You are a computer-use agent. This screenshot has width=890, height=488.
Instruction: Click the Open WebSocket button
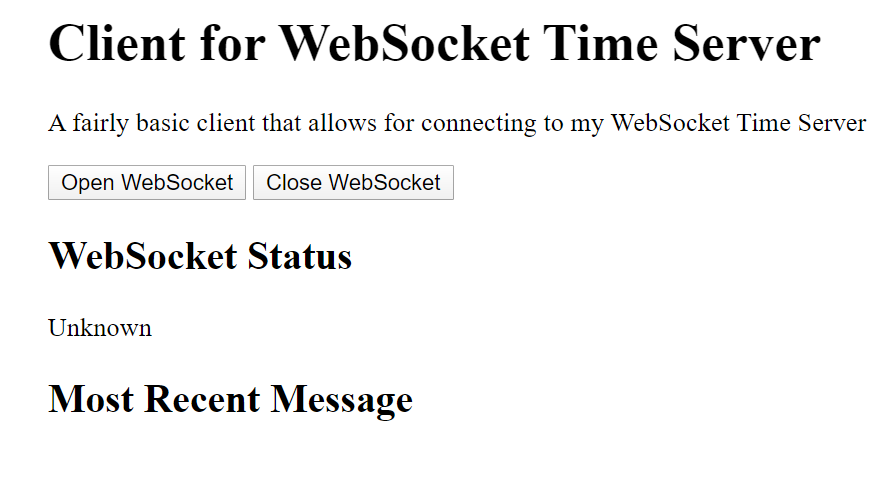tap(147, 183)
